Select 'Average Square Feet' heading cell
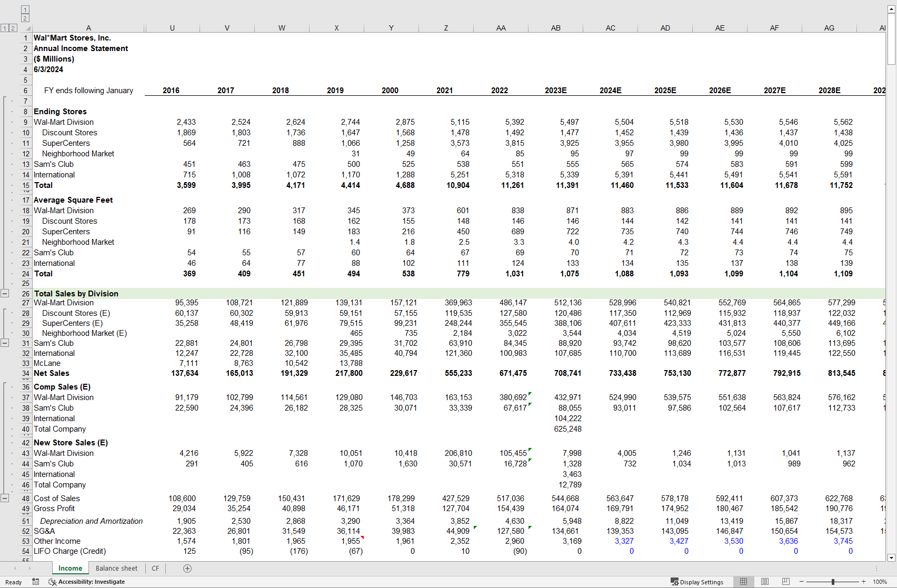The image size is (897, 588). click(73, 200)
